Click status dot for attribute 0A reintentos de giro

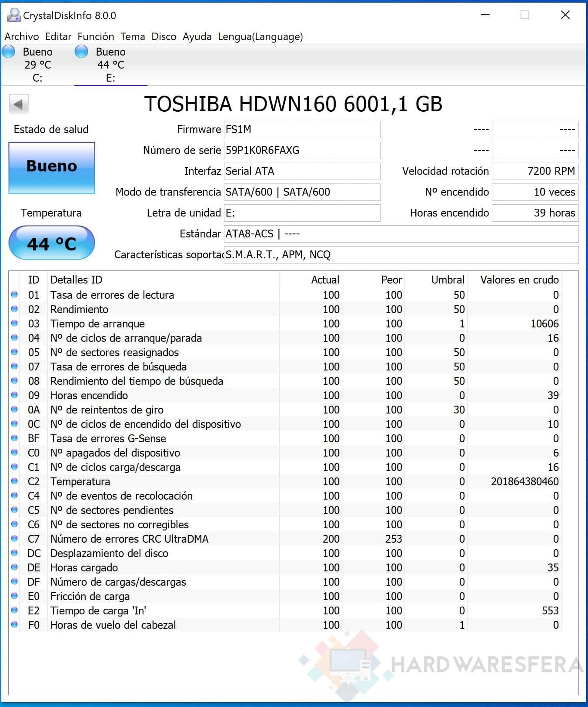(14, 410)
